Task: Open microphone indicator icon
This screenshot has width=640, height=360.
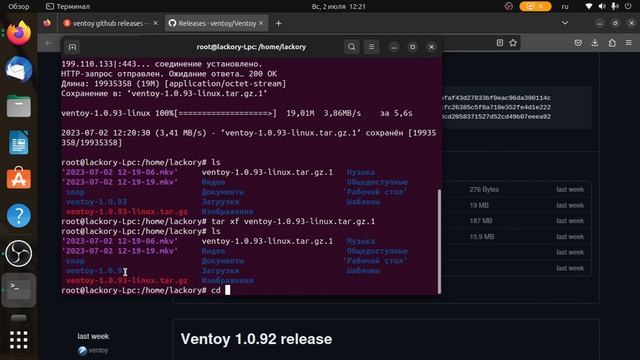Action: pyautogui.click(x=615, y=6)
